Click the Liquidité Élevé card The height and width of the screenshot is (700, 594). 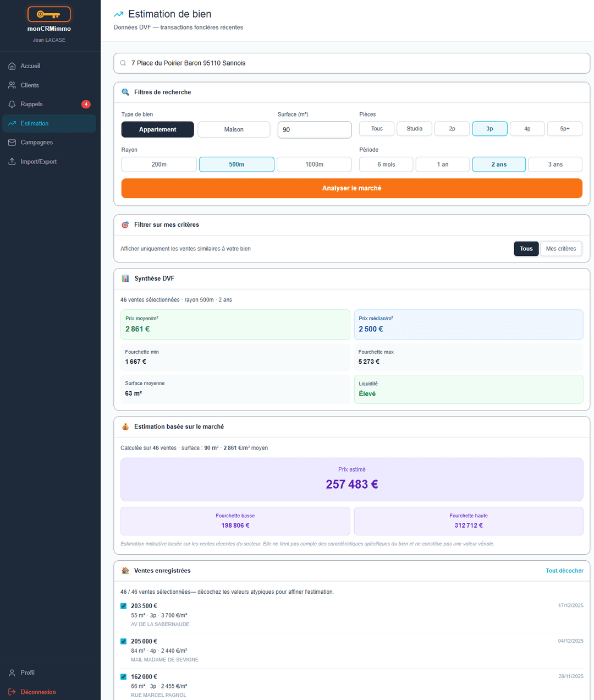[x=469, y=390]
